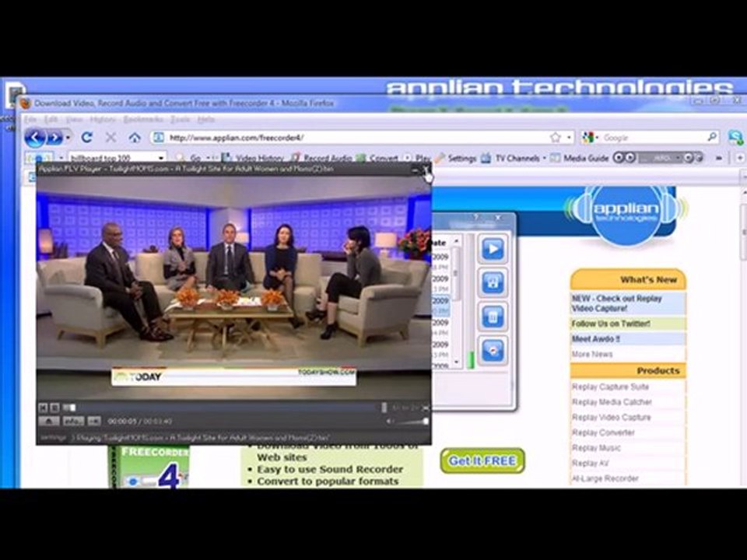Open Settings in the Freecorder toolbar

(456, 158)
